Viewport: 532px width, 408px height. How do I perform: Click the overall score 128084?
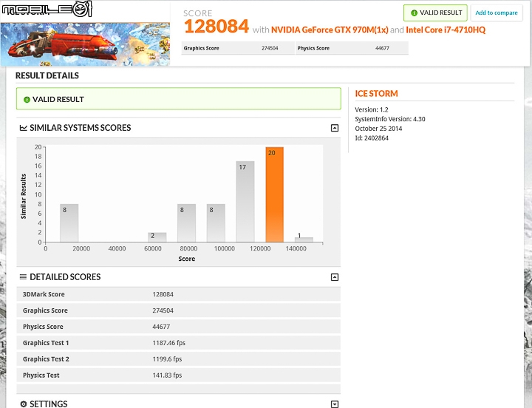tap(216, 27)
